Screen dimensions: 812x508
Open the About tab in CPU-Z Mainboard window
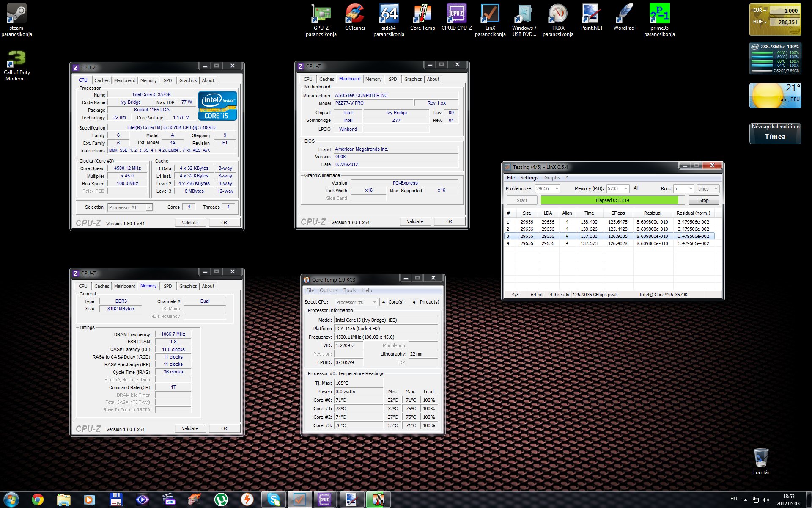tap(433, 79)
